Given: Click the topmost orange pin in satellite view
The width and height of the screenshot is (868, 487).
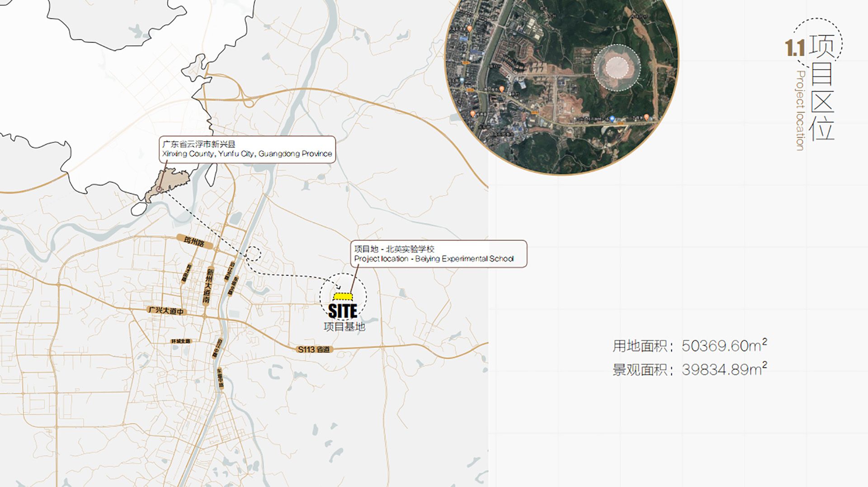Looking at the screenshot, I should click(x=469, y=28).
